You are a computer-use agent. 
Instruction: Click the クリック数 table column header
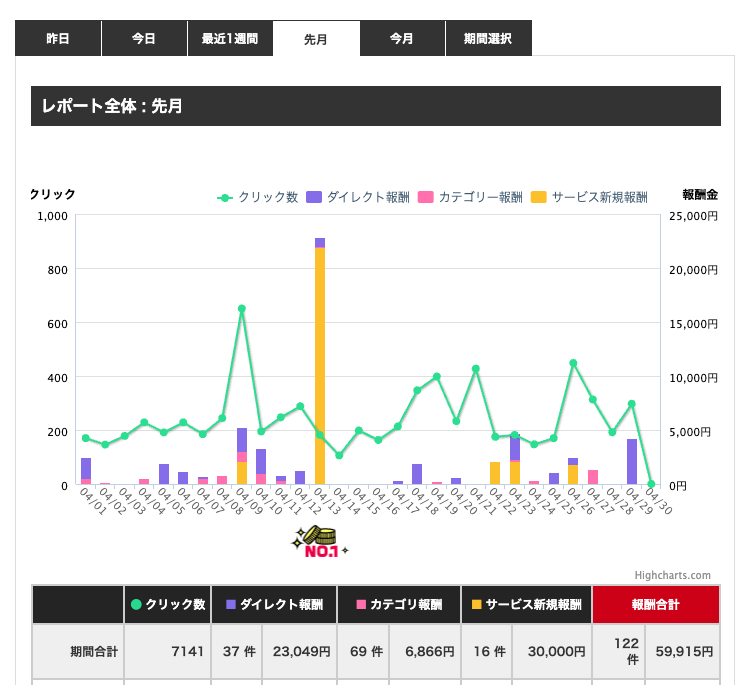click(167, 604)
